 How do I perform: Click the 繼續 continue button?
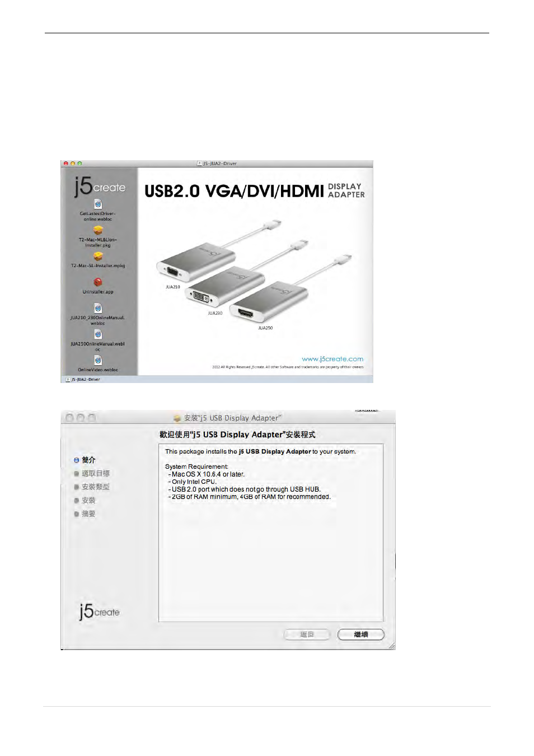(361, 634)
